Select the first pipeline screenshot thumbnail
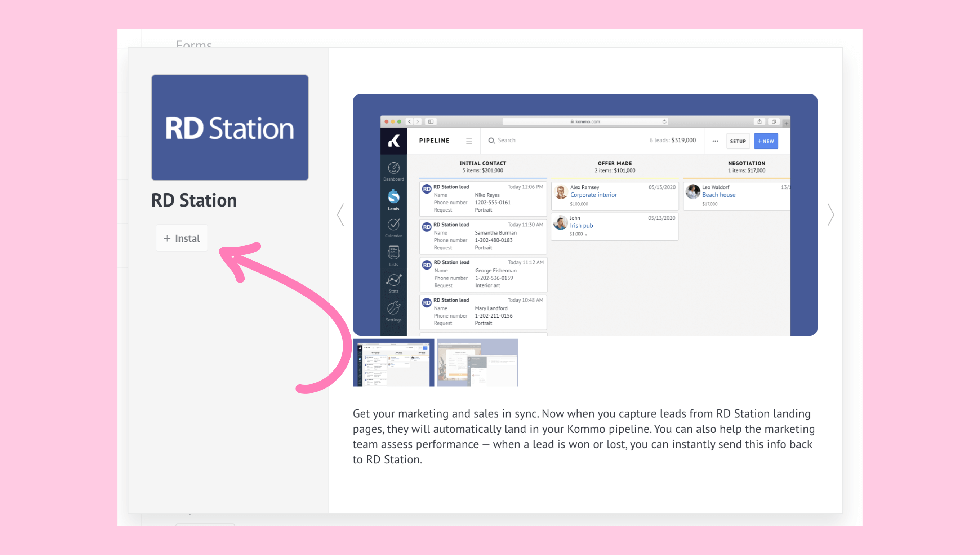980x555 pixels. (x=393, y=363)
